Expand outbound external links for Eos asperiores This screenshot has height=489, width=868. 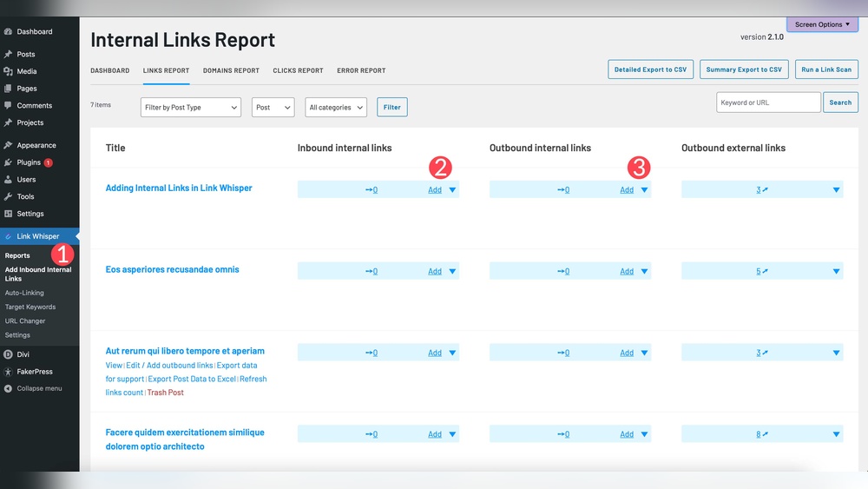click(836, 271)
